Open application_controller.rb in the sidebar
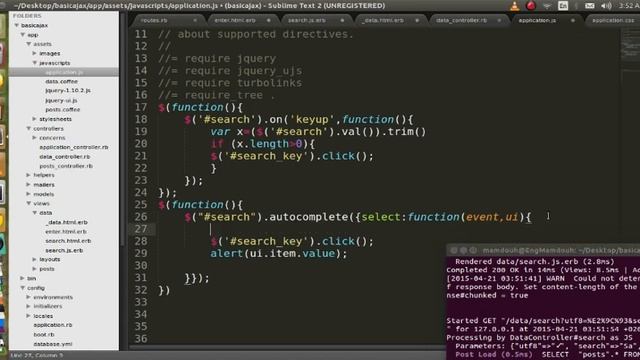 74,147
